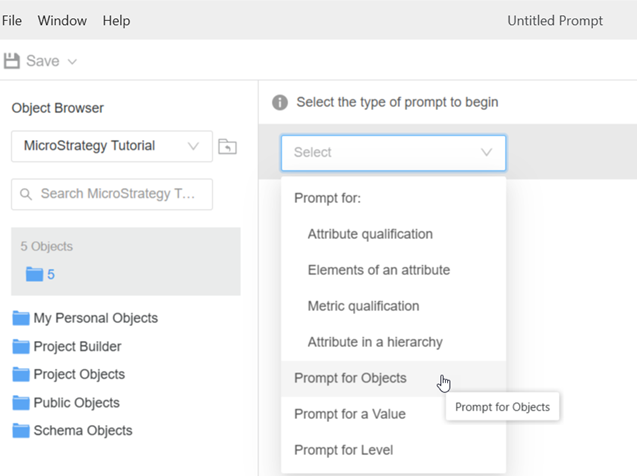The height and width of the screenshot is (476, 637).
Task: Click the Schema Objects folder icon
Action: (x=21, y=431)
